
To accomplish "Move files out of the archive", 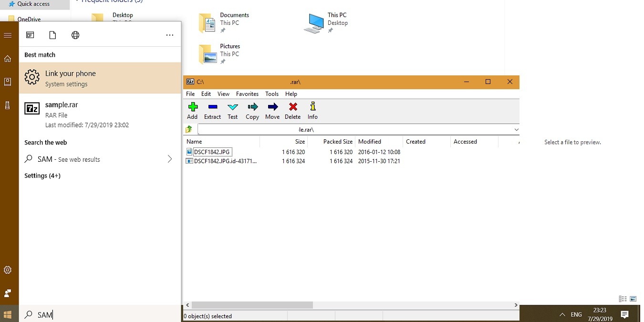I will coord(272,110).
